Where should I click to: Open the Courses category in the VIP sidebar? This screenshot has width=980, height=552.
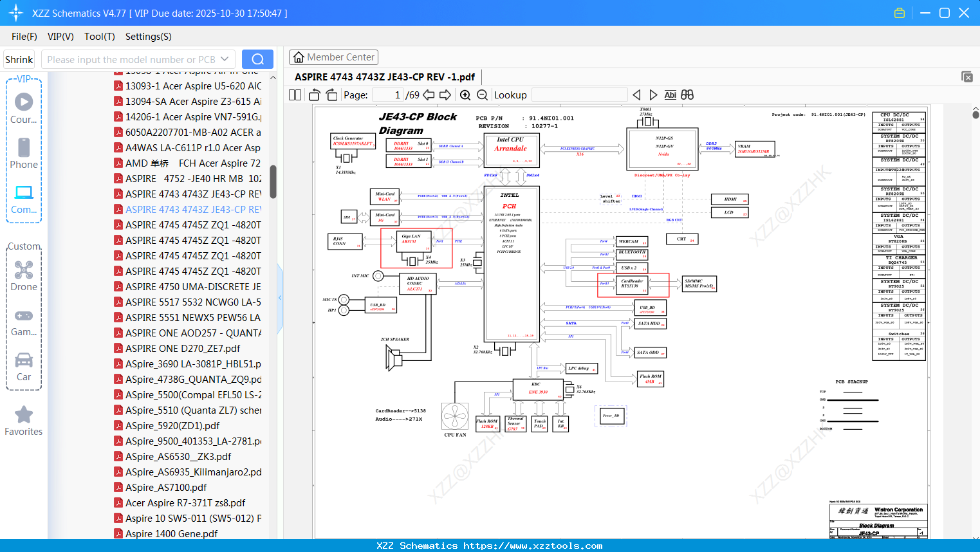tap(24, 108)
